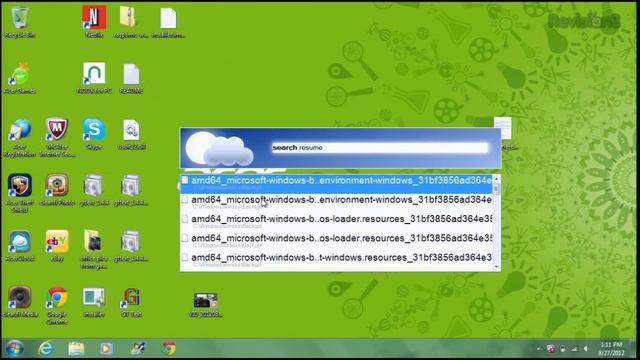Viewport: 640px width, 360px height.
Task: Launch the clear.fi Photo shortcut
Action: click(57, 190)
